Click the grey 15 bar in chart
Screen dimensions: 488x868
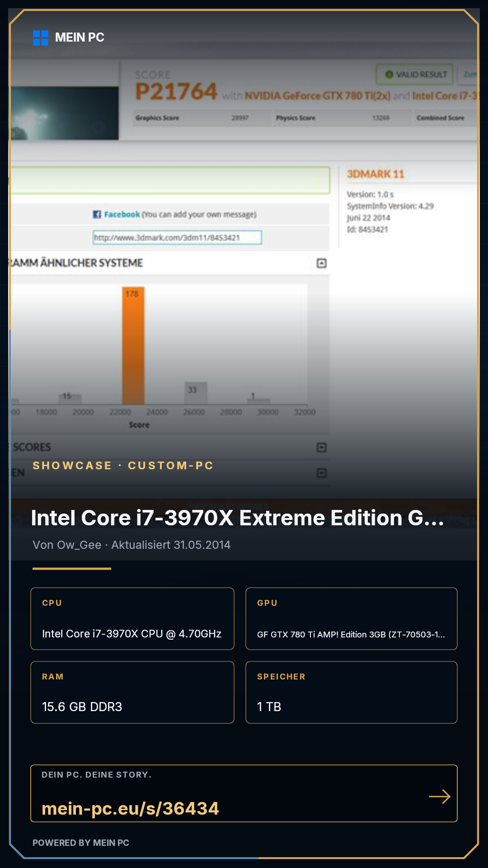[x=70, y=399]
